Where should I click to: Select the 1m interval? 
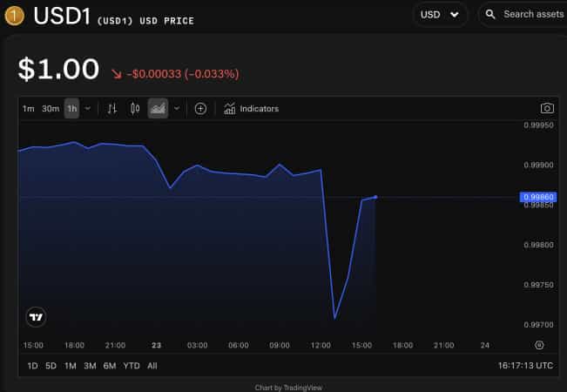point(28,109)
